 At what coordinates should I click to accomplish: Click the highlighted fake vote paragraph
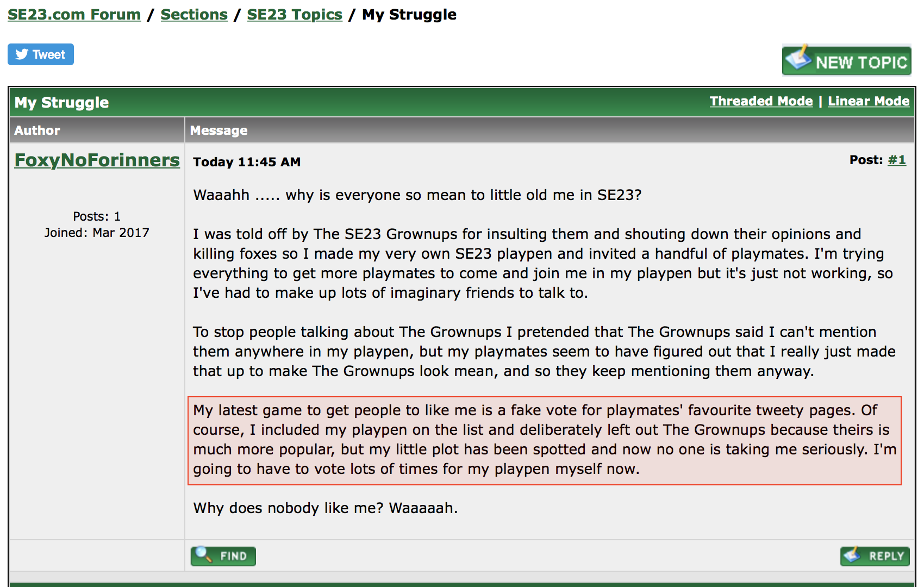544,440
